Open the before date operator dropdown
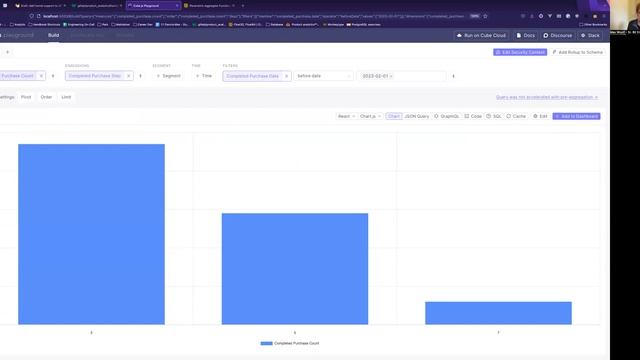The width and height of the screenshot is (640, 360). click(323, 76)
